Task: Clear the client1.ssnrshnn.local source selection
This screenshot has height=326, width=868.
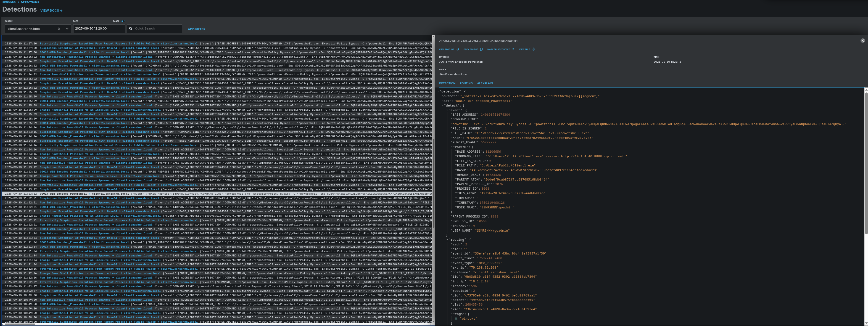Action: click(59, 29)
